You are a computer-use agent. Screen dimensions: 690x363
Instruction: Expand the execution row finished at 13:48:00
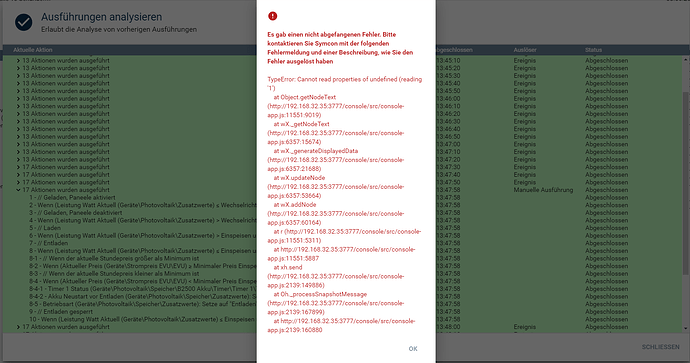18,327
